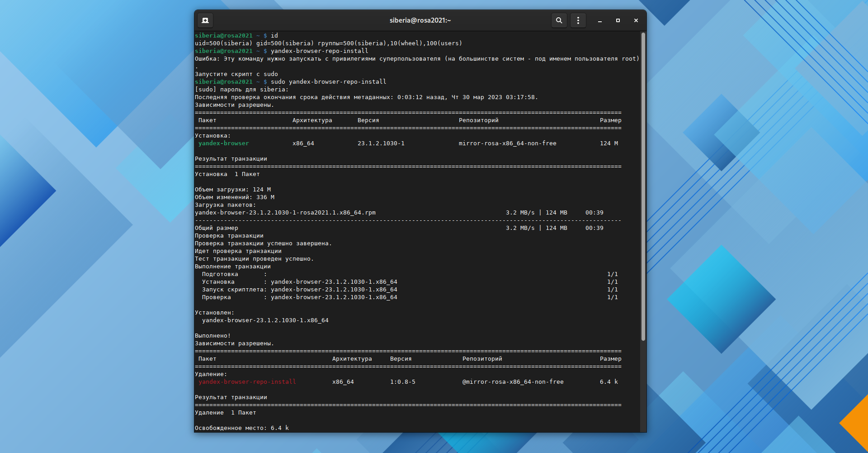The width and height of the screenshot is (868, 453).
Task: Click the version 1:0.8-5 in removal table
Action: (x=402, y=382)
